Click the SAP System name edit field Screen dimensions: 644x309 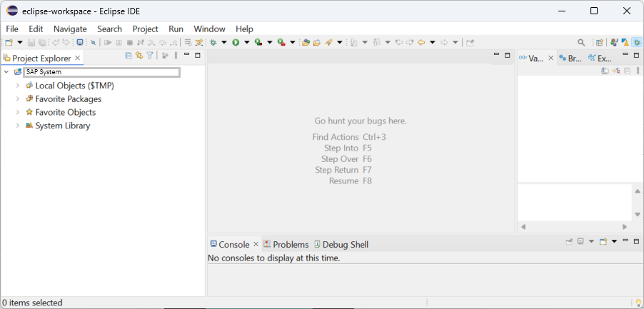point(101,72)
